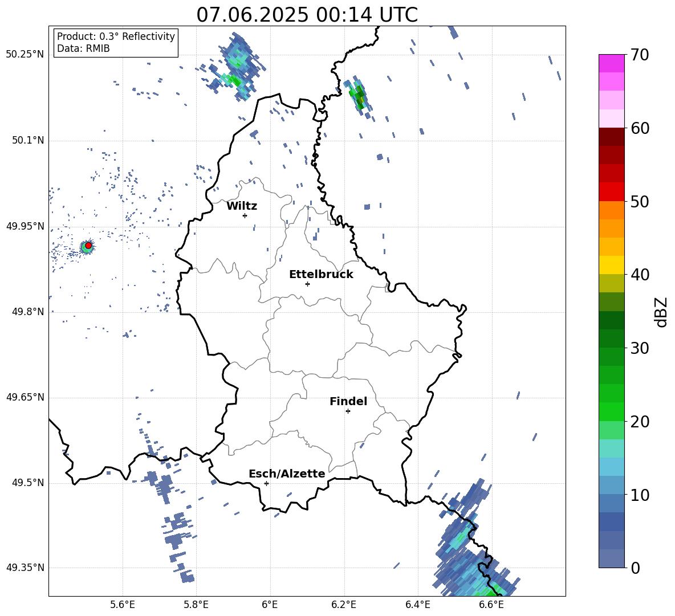Click the red radar site marker
Image resolution: width=675 pixels, height=616 pixels.
point(88,246)
